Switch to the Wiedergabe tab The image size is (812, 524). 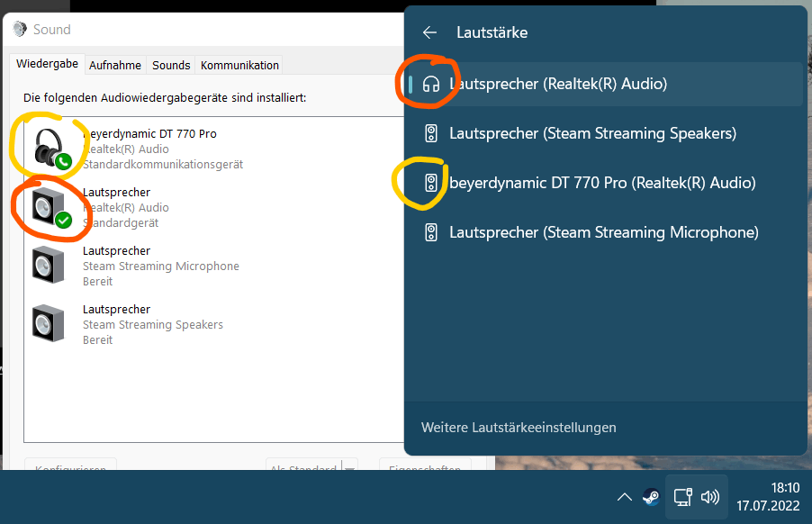point(47,64)
